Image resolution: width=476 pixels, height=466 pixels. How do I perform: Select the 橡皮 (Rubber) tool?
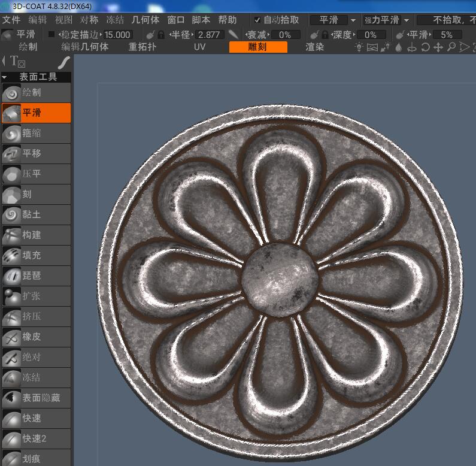(36, 337)
